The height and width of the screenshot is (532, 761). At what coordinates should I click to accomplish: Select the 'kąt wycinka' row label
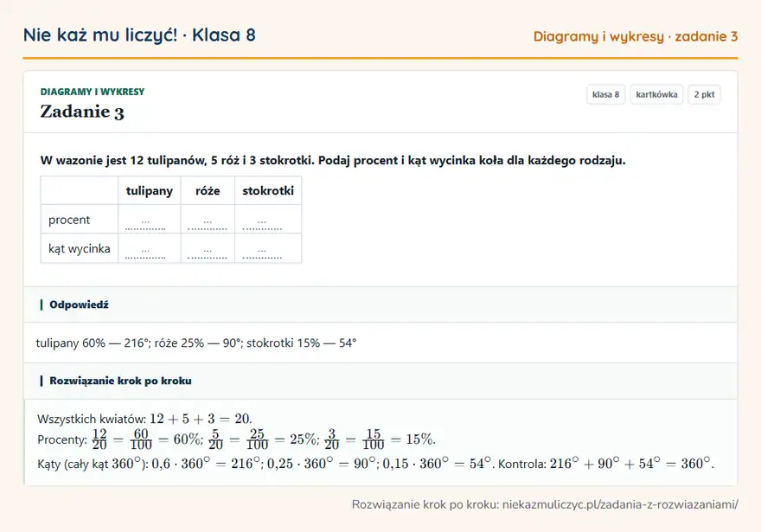click(x=80, y=248)
